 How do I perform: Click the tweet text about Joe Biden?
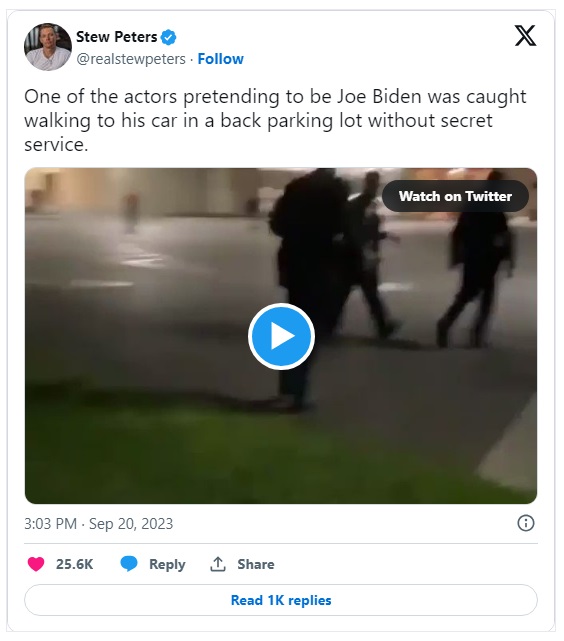(x=275, y=121)
